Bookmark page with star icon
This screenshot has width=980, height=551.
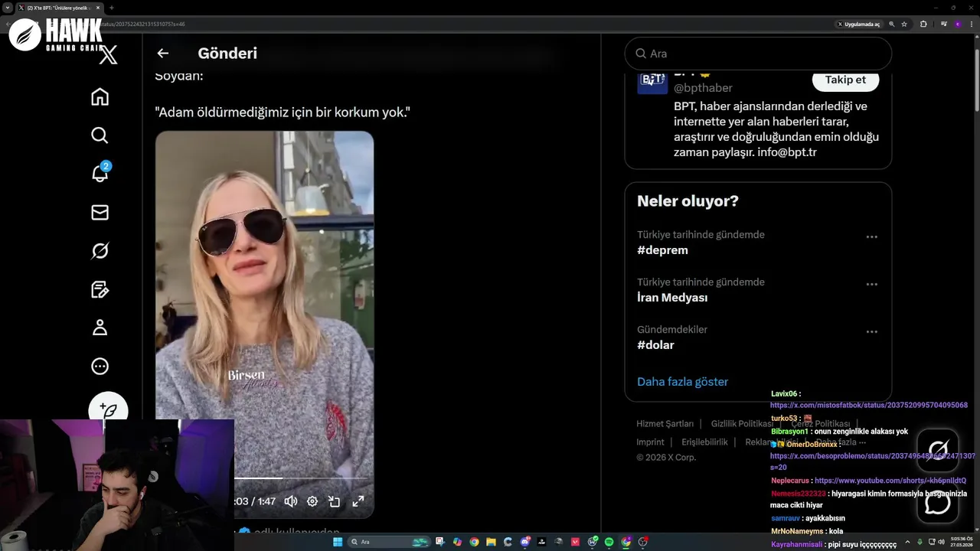pyautogui.click(x=904, y=24)
